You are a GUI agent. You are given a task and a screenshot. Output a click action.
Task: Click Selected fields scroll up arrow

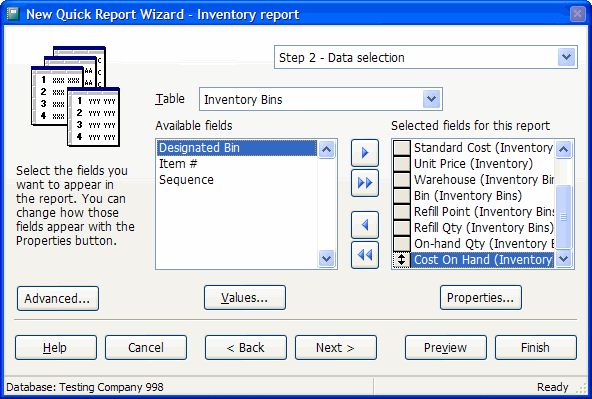[x=563, y=149]
